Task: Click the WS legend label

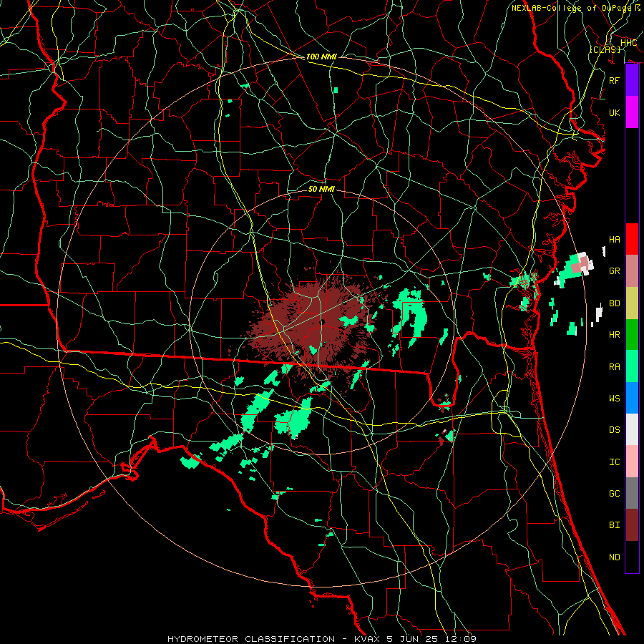Action: pos(615,398)
